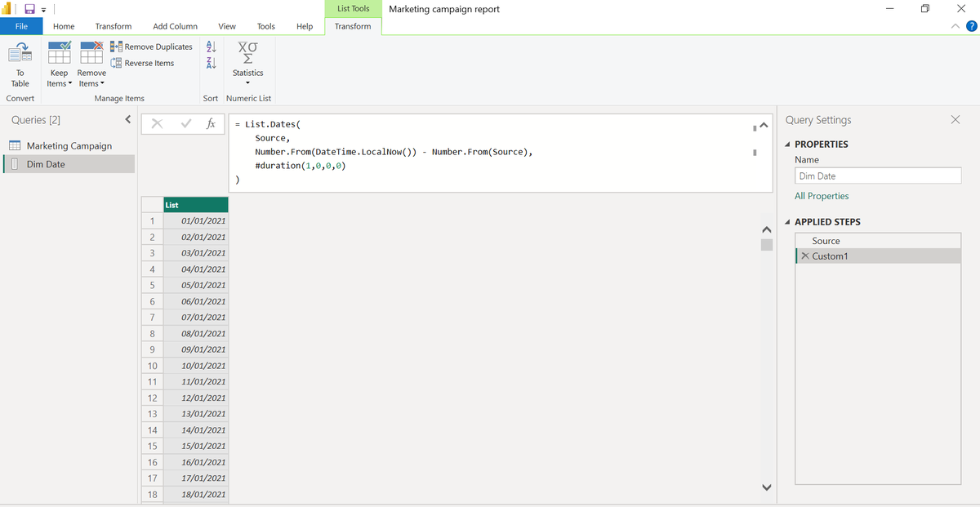Select Marketing Campaign query

pos(69,145)
